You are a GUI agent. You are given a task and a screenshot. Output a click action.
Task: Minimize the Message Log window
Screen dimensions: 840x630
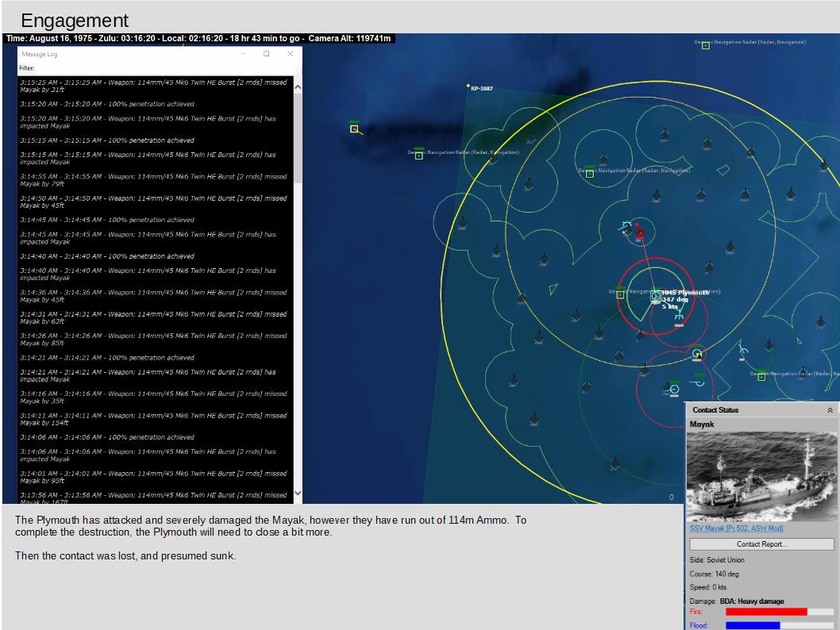pos(243,53)
